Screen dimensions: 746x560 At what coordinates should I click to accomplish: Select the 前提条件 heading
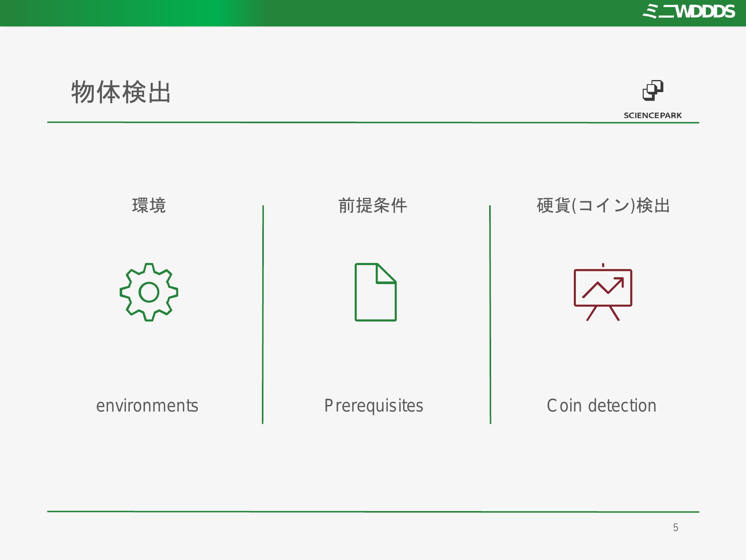point(373,206)
